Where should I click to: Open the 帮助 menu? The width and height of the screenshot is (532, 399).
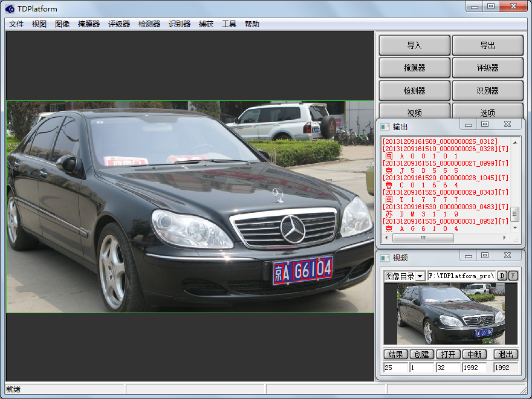tap(252, 24)
